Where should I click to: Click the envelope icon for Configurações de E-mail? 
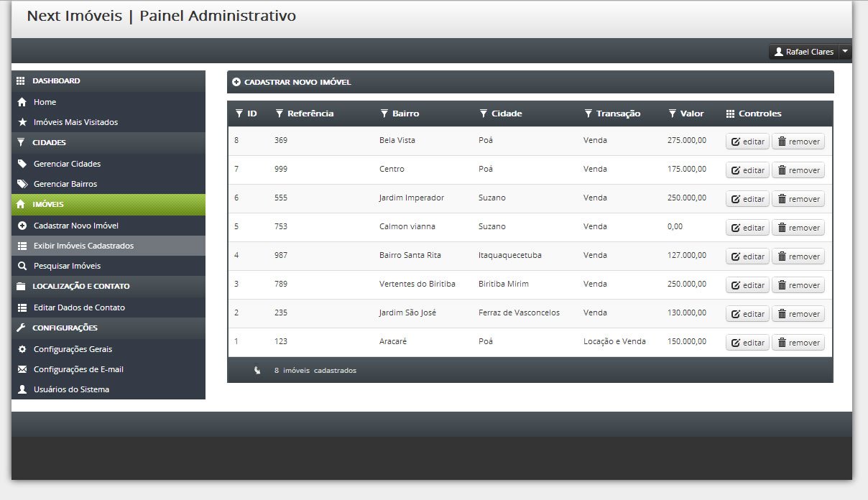pyautogui.click(x=22, y=369)
